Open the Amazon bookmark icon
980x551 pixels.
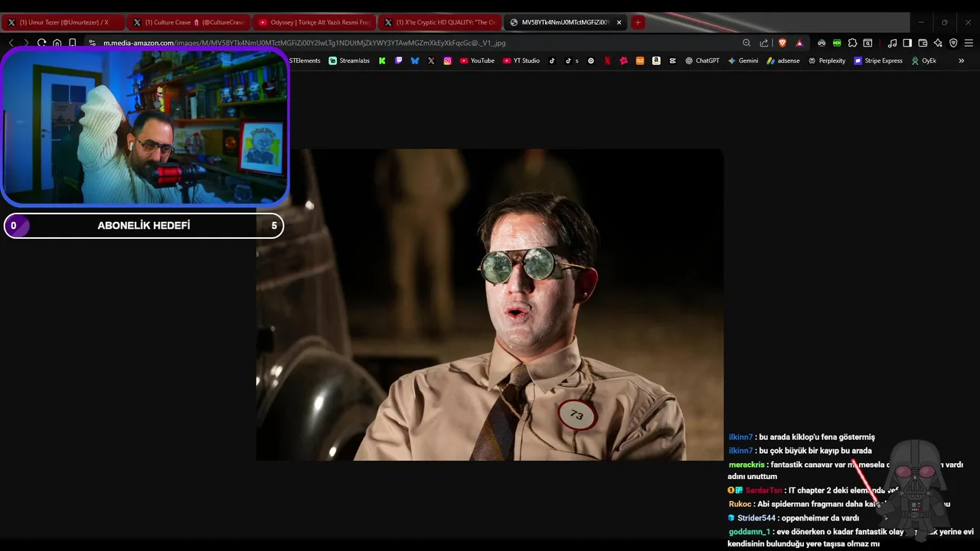(656, 60)
